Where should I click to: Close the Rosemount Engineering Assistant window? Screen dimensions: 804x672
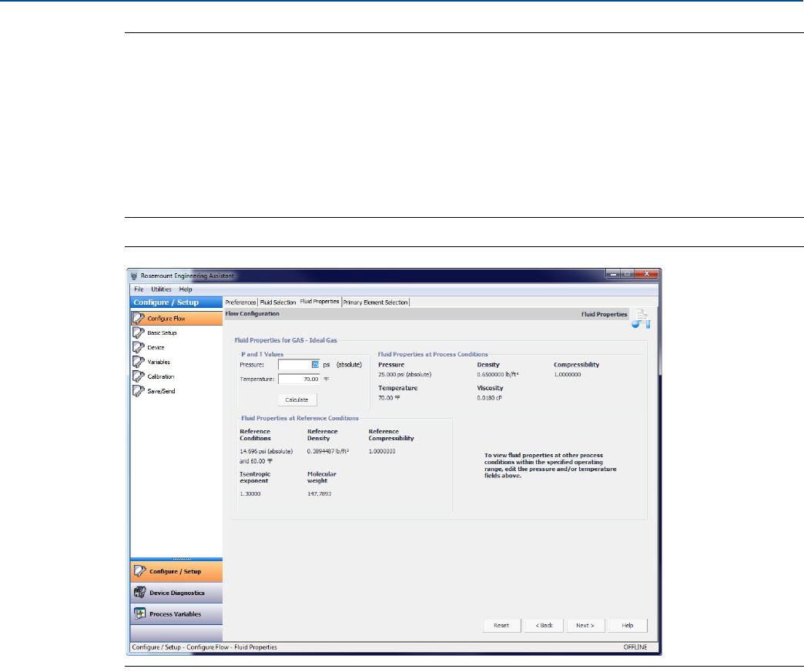[x=647, y=274]
